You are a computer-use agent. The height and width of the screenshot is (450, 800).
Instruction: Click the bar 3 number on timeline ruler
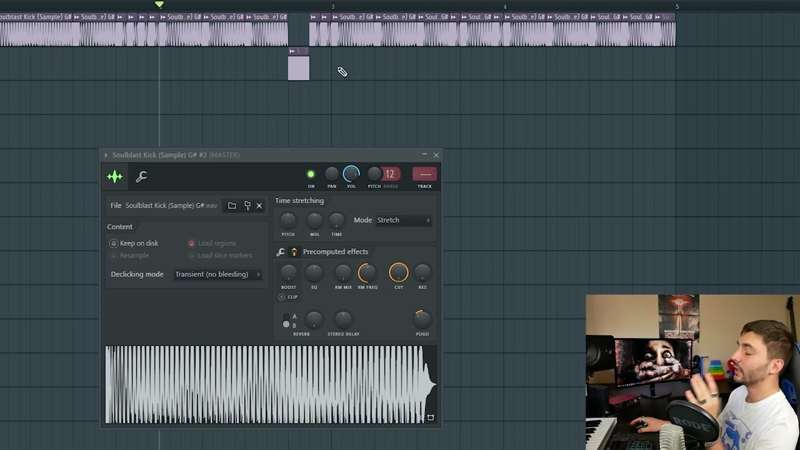coord(333,7)
